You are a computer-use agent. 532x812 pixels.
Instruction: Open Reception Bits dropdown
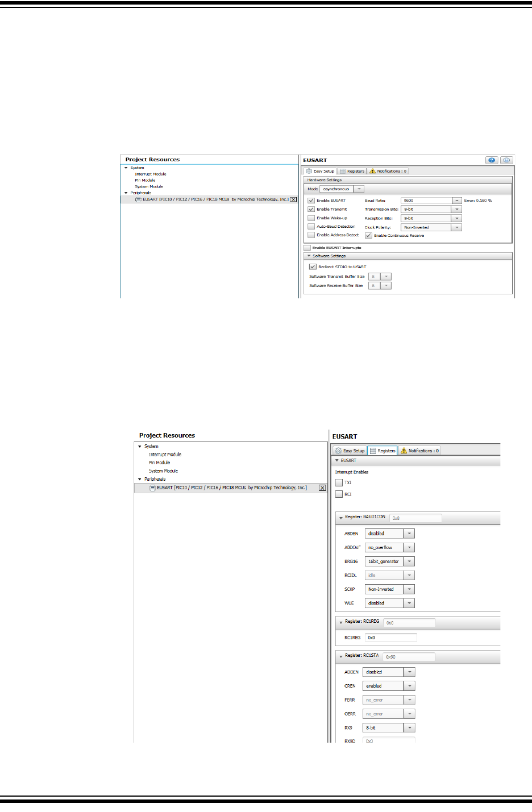[457, 218]
